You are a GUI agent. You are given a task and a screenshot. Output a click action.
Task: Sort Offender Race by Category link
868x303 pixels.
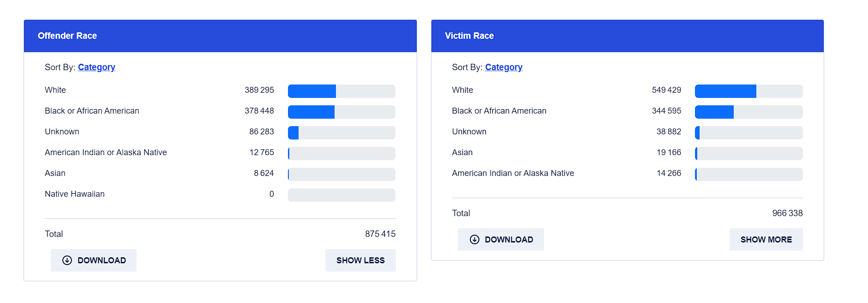tap(96, 67)
